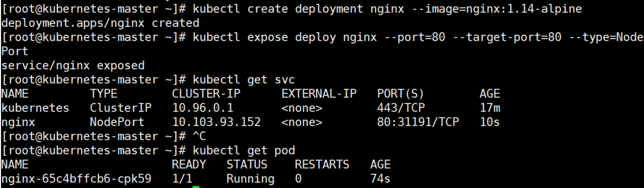
Task: Click the 'deployment.apps/nginx created' output line
Action: point(100,23)
